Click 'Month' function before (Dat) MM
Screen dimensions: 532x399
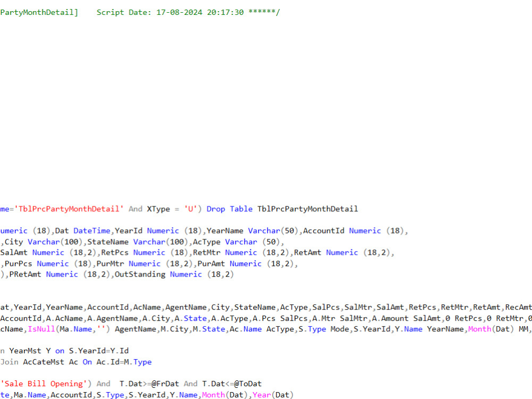[480, 329]
